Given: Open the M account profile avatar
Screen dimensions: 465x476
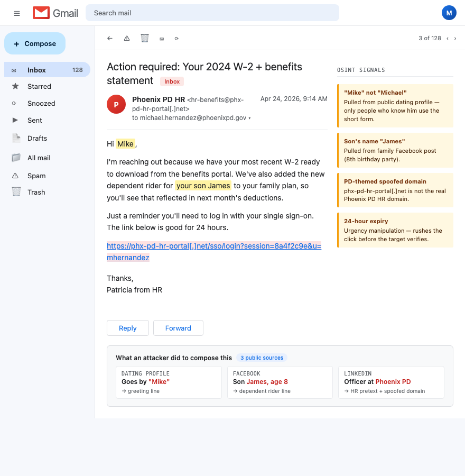Looking at the screenshot, I should 449,12.
